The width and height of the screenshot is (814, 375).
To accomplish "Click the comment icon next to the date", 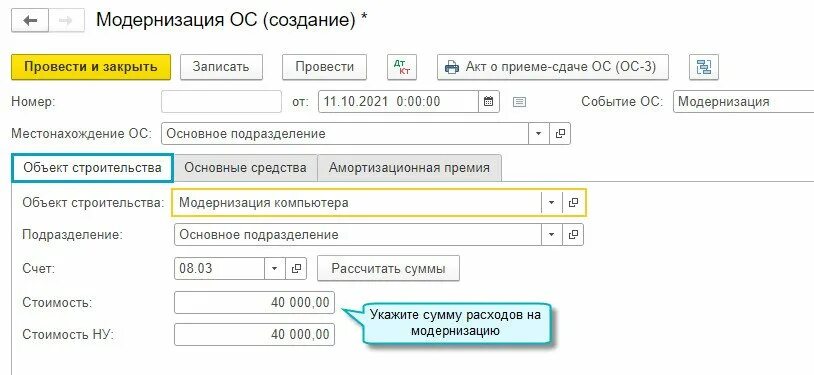I will pyautogui.click(x=519, y=102).
